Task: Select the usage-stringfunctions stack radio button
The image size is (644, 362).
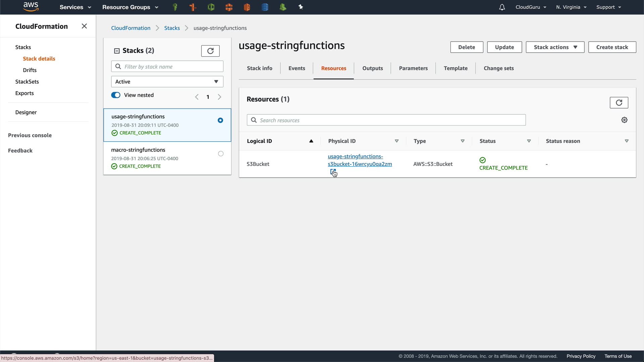Action: (x=220, y=120)
